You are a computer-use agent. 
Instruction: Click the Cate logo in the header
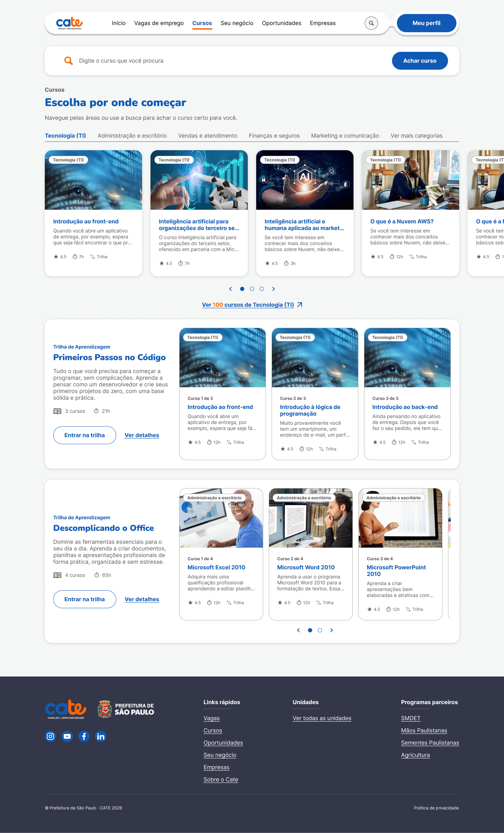click(69, 23)
